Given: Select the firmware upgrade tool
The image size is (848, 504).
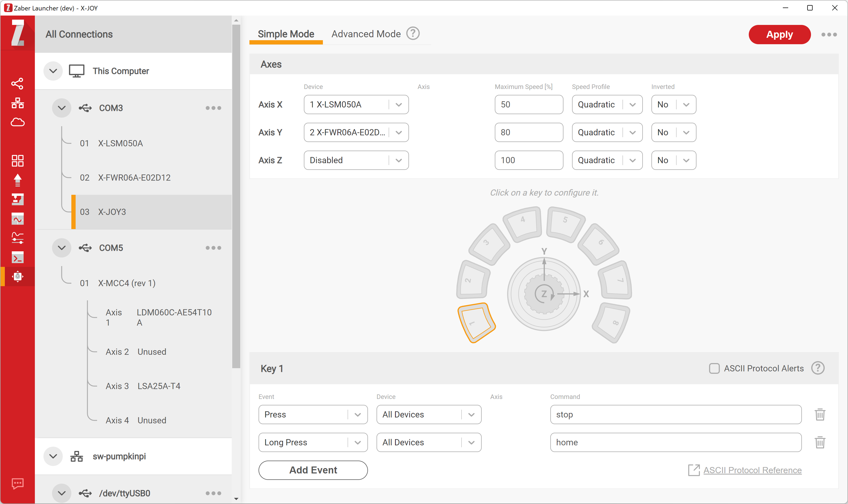Looking at the screenshot, I should point(18,180).
